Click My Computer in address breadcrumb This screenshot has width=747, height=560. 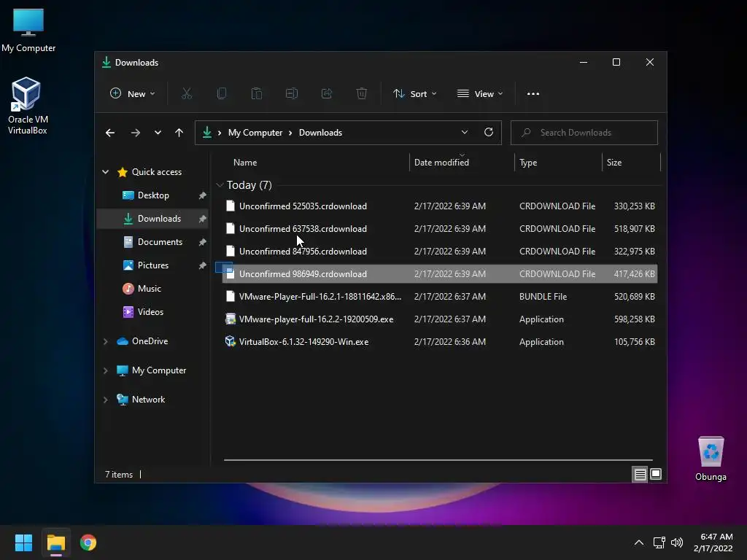[x=255, y=133]
